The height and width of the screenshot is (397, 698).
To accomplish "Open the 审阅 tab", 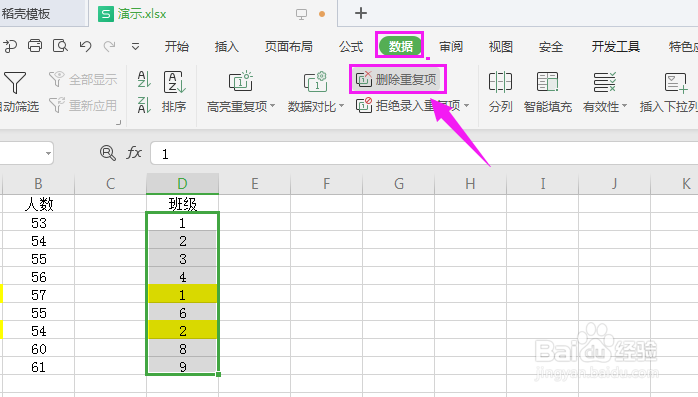I will 450,46.
